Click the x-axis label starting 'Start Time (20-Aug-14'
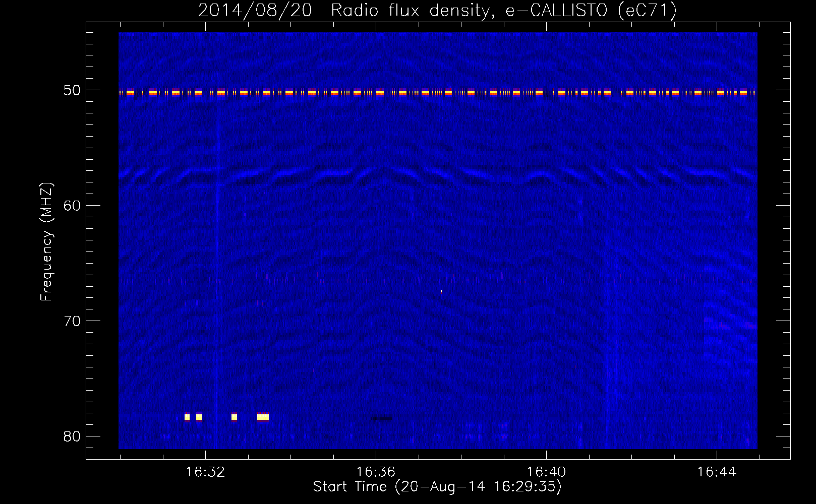816x504 pixels. click(437, 487)
